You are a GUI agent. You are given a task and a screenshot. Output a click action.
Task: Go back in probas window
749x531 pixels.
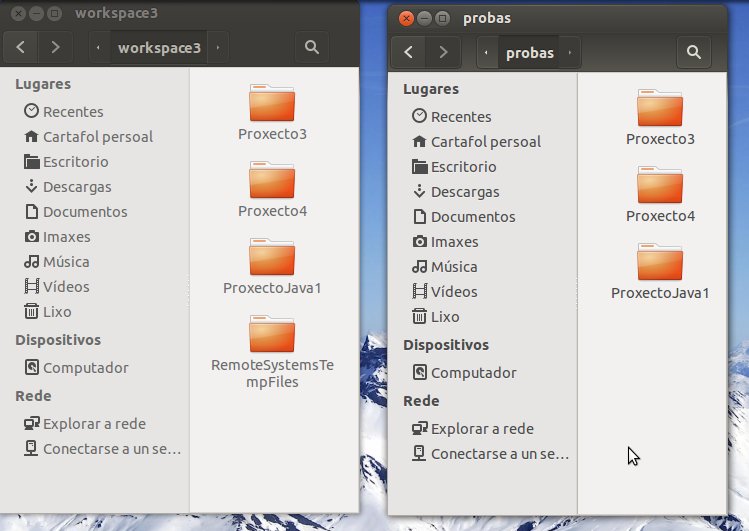[408, 52]
